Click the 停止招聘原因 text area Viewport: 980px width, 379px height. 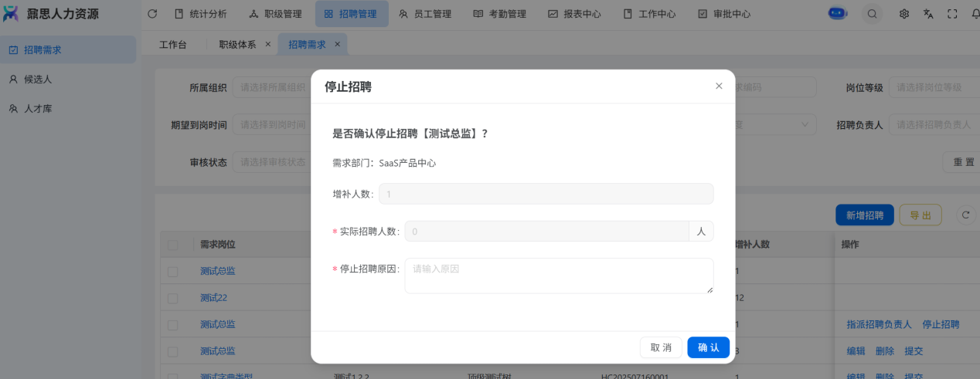click(x=558, y=276)
